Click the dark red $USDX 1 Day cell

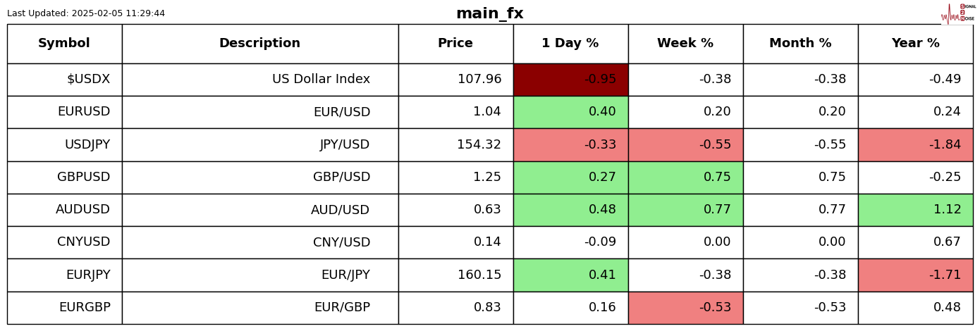point(570,80)
